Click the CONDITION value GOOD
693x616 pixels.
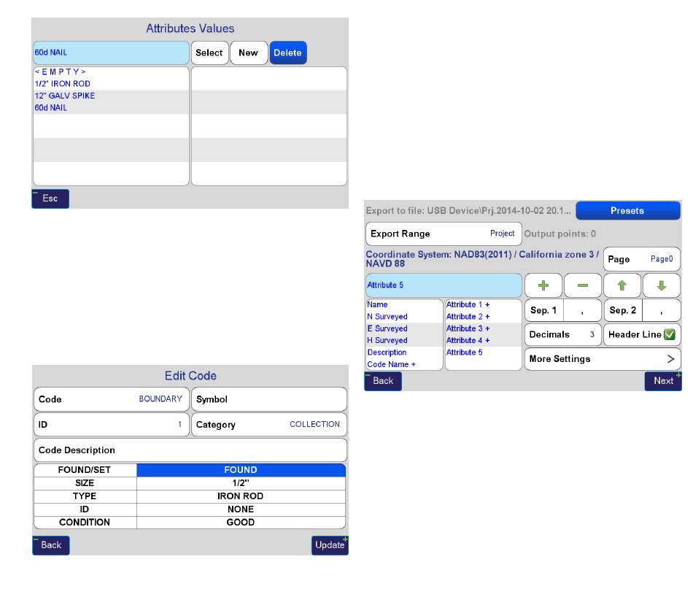(x=241, y=523)
